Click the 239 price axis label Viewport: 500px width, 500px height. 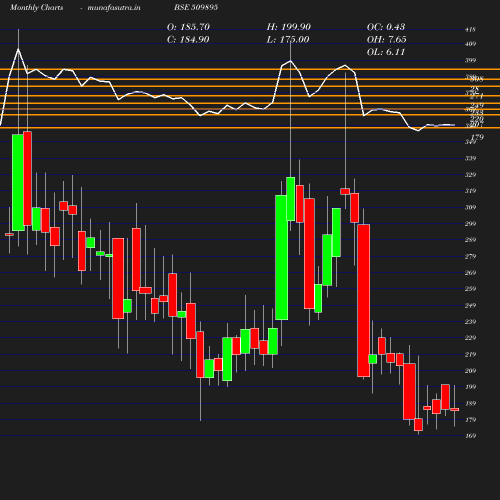tap(470, 322)
